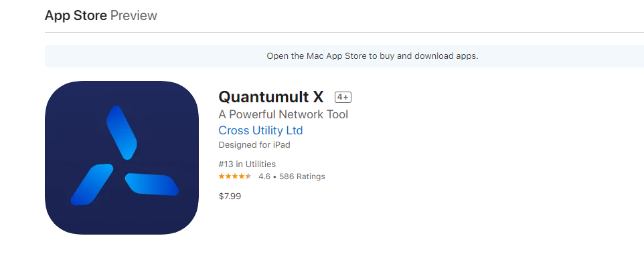Click the top blade of the app logo
Screen dimensions: 644x254
tap(122, 132)
